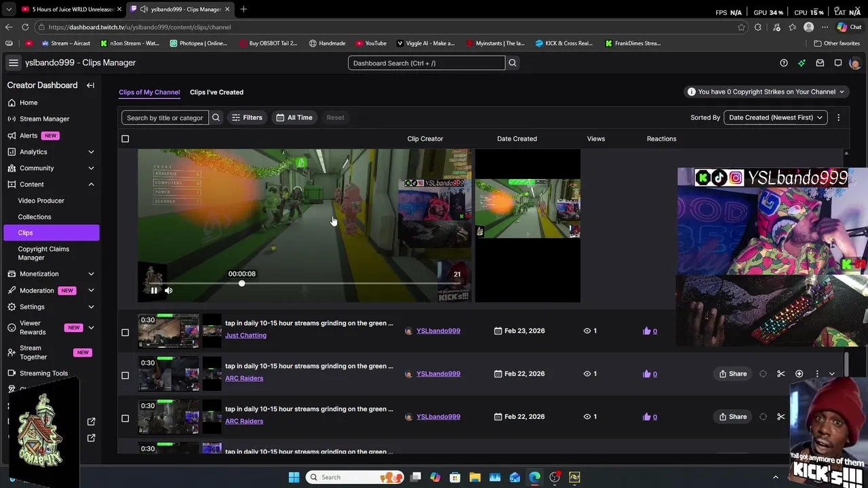Open the clips table more-options kebab

[x=838, y=118]
